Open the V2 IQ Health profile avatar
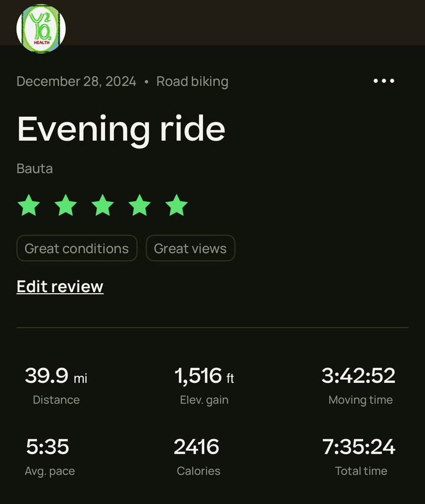Screen dimensions: 425x504 (x=41, y=29)
